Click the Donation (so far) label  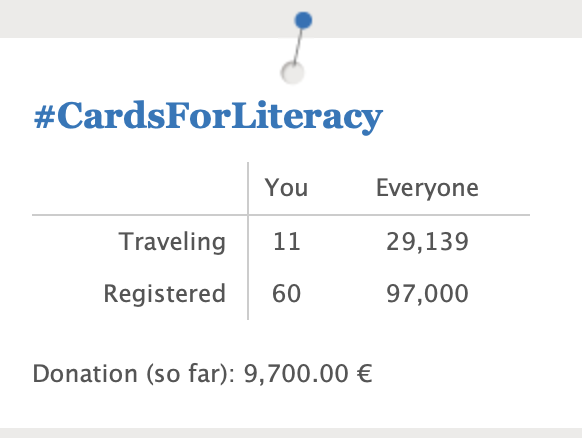pyautogui.click(x=134, y=374)
